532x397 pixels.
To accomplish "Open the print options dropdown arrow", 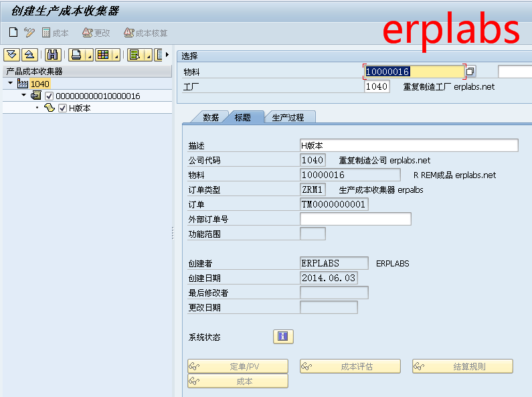I will click(x=90, y=55).
